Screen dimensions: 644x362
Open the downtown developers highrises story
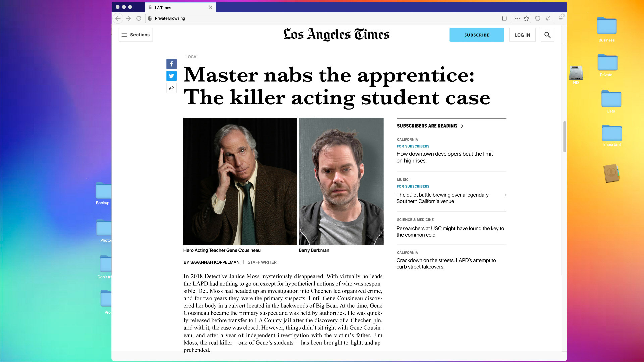click(444, 157)
